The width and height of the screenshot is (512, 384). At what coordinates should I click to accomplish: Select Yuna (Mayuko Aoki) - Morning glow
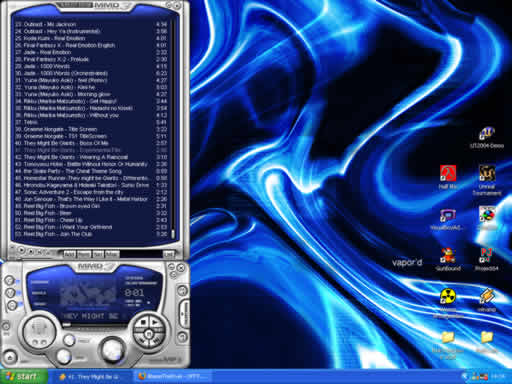pyautogui.click(x=91, y=94)
